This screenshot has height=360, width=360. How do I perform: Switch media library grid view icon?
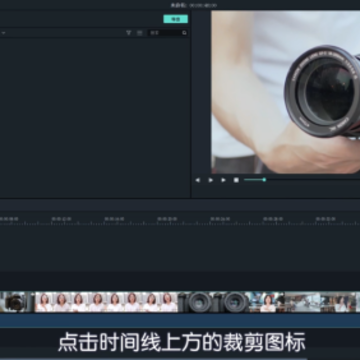point(140,33)
